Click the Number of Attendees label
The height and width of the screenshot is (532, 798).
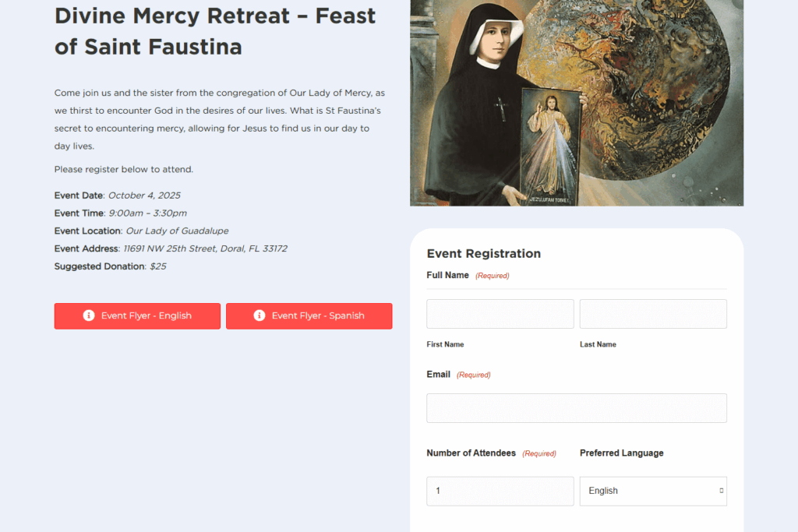tap(471, 453)
